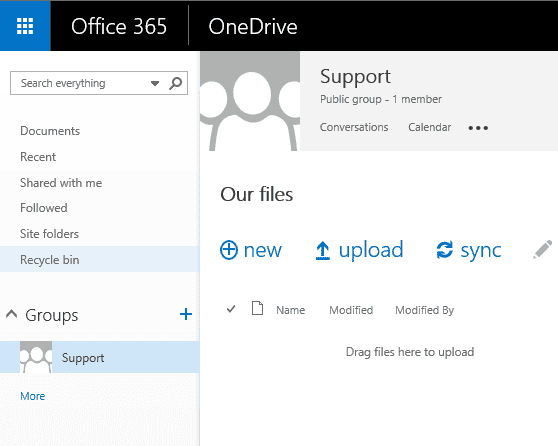Image resolution: width=558 pixels, height=446 pixels.
Task: Click the More link under Groups
Action: [x=33, y=396]
